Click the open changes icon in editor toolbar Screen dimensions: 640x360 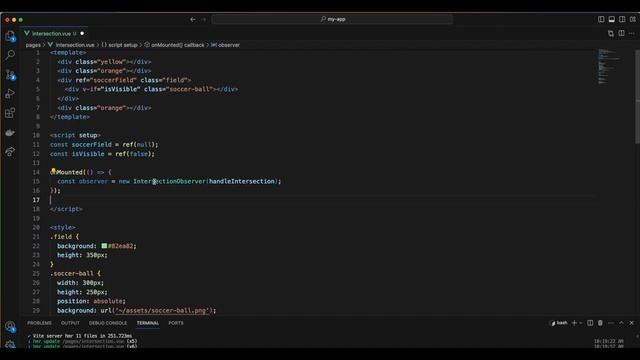click(x=611, y=33)
